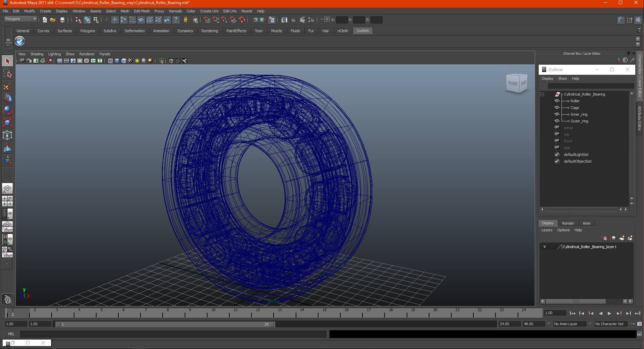Open Render Settings window

point(311,20)
